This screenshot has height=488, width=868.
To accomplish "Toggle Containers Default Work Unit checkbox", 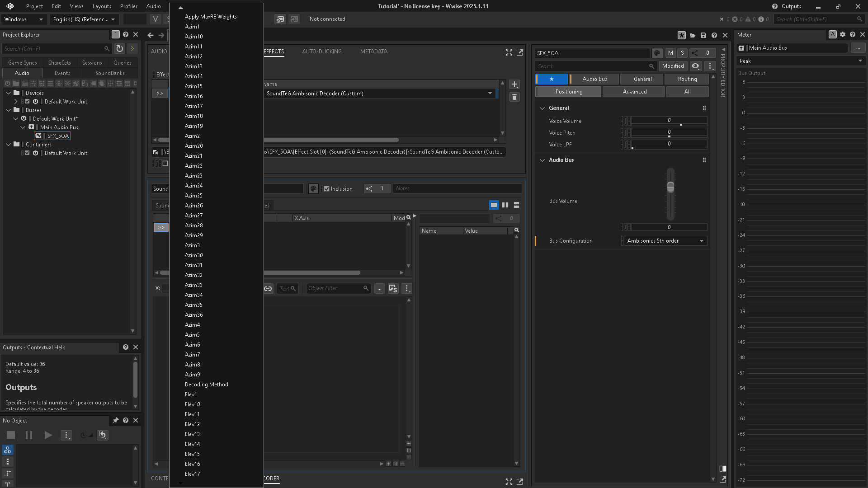I will 27,153.
